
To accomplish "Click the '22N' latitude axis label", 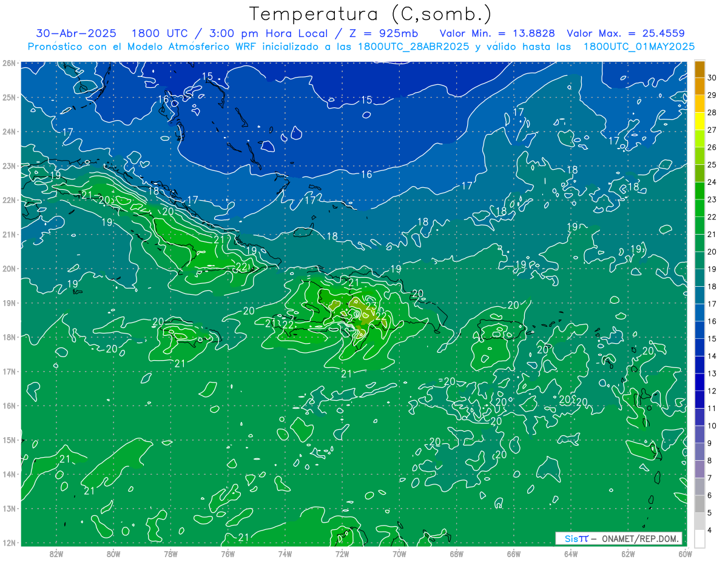I will click(9, 200).
